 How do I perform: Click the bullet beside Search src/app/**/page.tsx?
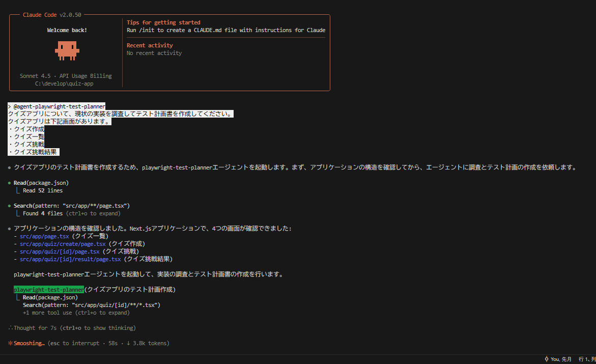click(x=10, y=206)
